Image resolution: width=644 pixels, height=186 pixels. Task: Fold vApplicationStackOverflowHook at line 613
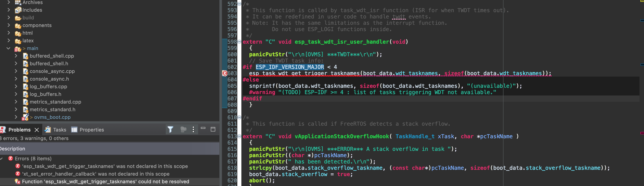(x=239, y=136)
